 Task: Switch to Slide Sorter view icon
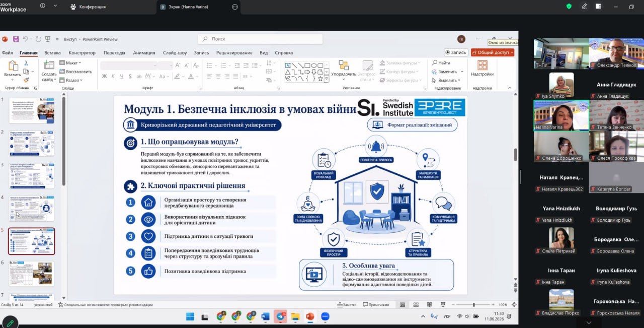coord(416,305)
